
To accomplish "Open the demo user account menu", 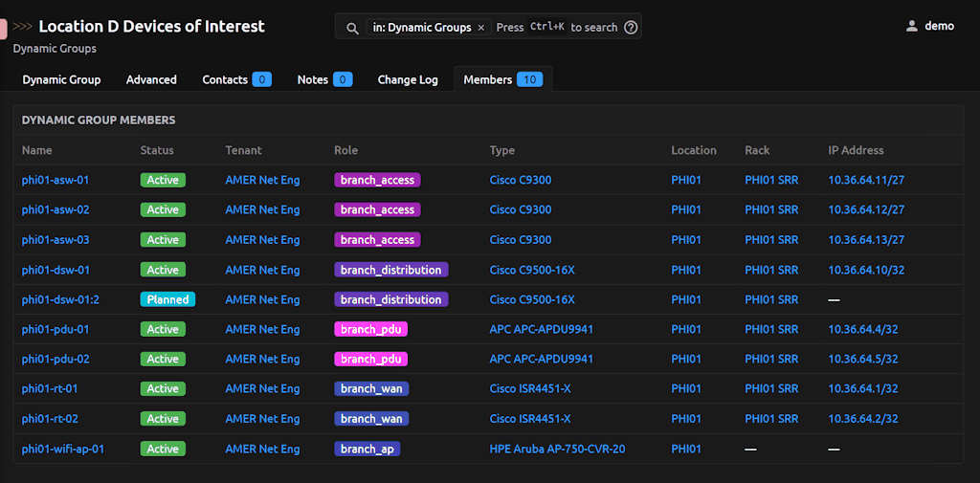I will pyautogui.click(x=929, y=26).
